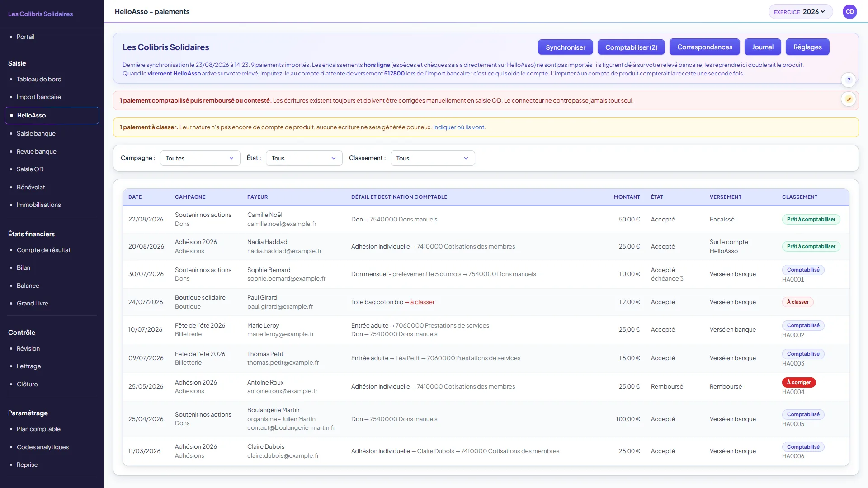The height and width of the screenshot is (488, 868).
Task: Open Saisie banque in sidebar
Action: 36,133
